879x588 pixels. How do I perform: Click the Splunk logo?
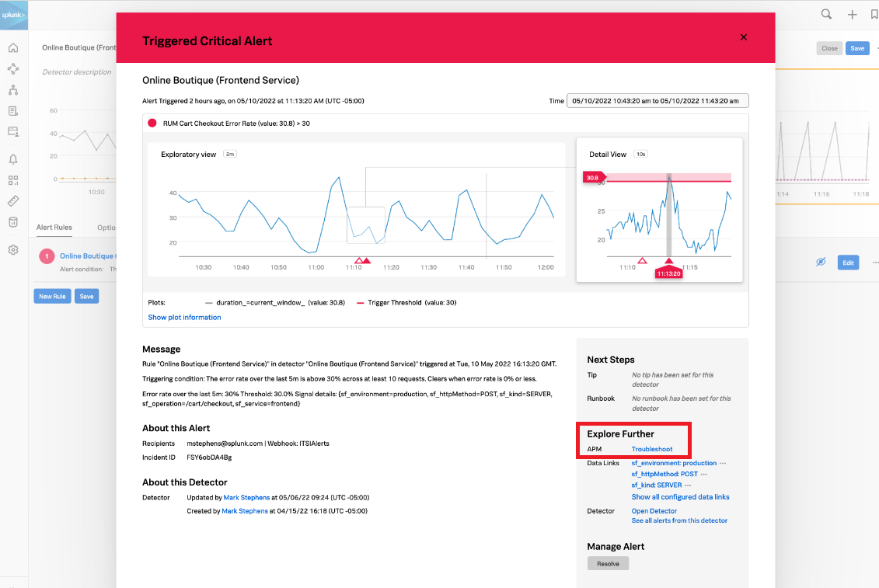[x=13, y=15]
